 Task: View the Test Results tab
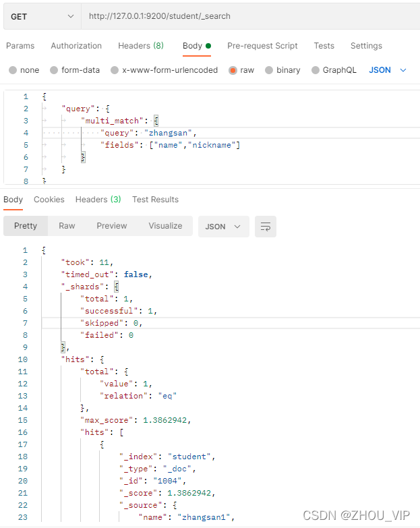point(155,200)
